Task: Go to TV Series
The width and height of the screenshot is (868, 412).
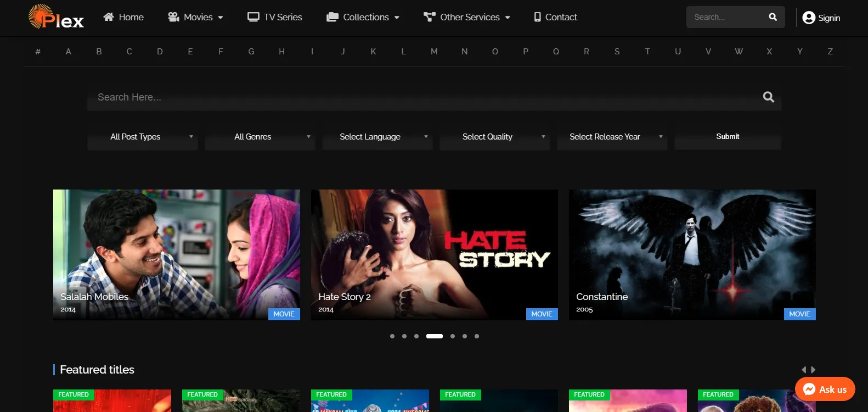Action: pos(275,17)
